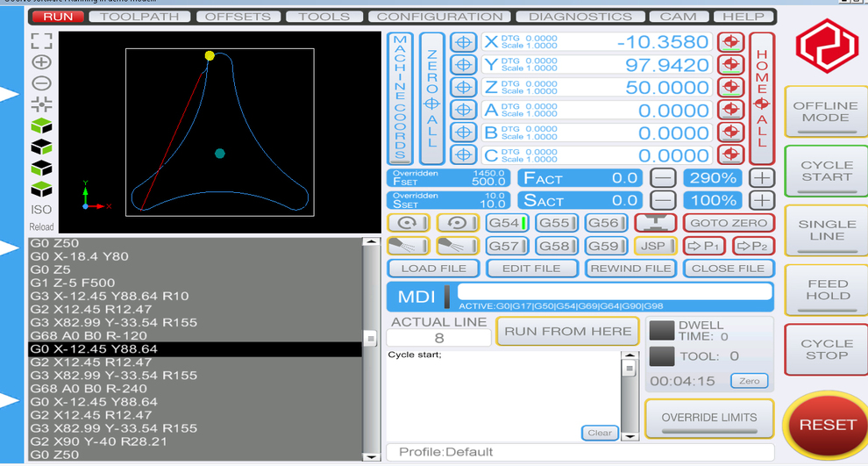Enable the G55 work offset

553,223
